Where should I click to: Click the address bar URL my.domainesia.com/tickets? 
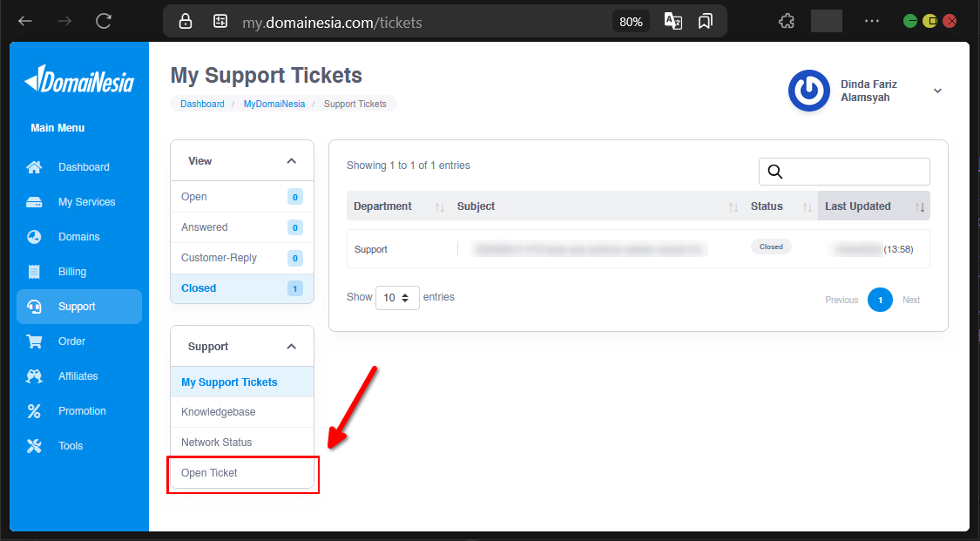tap(332, 23)
